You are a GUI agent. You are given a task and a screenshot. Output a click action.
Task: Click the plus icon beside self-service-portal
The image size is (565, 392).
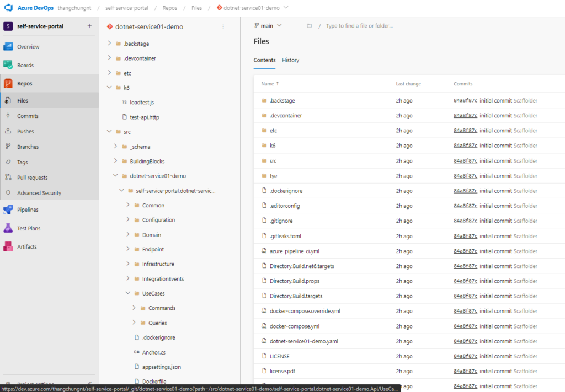[x=89, y=26]
